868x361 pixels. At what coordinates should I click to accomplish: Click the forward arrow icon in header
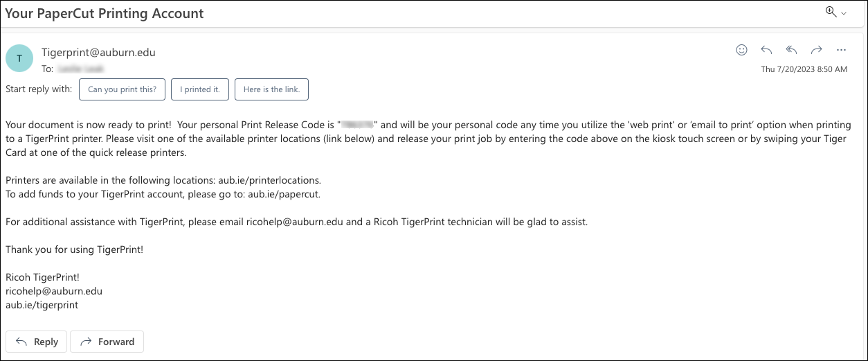click(x=817, y=50)
